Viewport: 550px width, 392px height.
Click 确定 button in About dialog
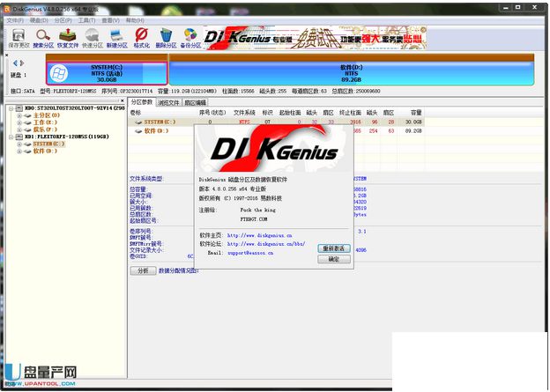(x=333, y=259)
